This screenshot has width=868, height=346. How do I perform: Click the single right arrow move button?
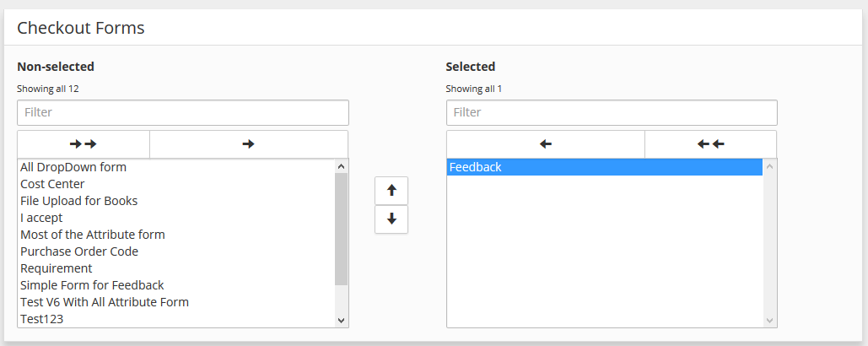click(x=248, y=144)
